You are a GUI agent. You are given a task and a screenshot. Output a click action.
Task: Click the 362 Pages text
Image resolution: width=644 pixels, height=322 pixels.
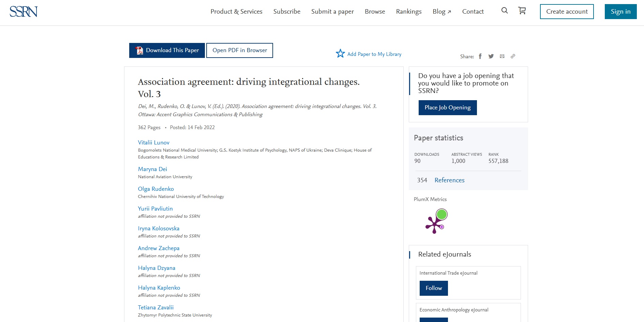click(x=149, y=127)
